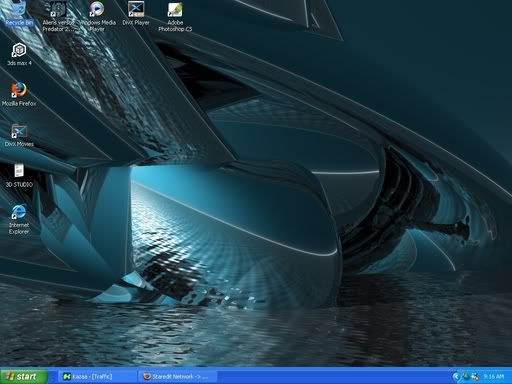Click the green notification tray icon
Screen dimensions: 512x384
pyautogui.click(x=466, y=376)
